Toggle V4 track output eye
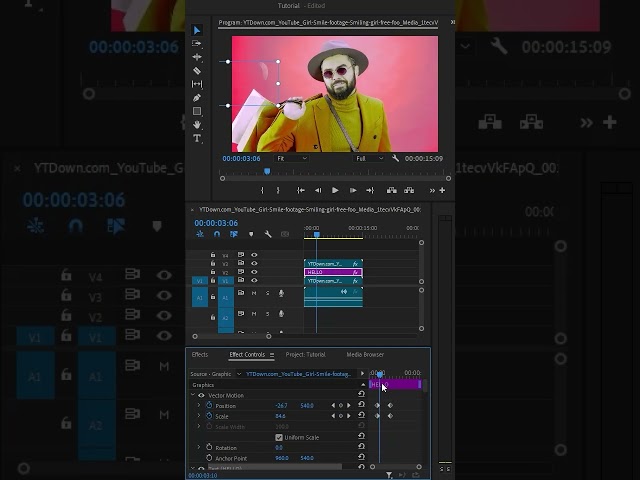Viewport: 640px width, 480px height. pos(254,255)
